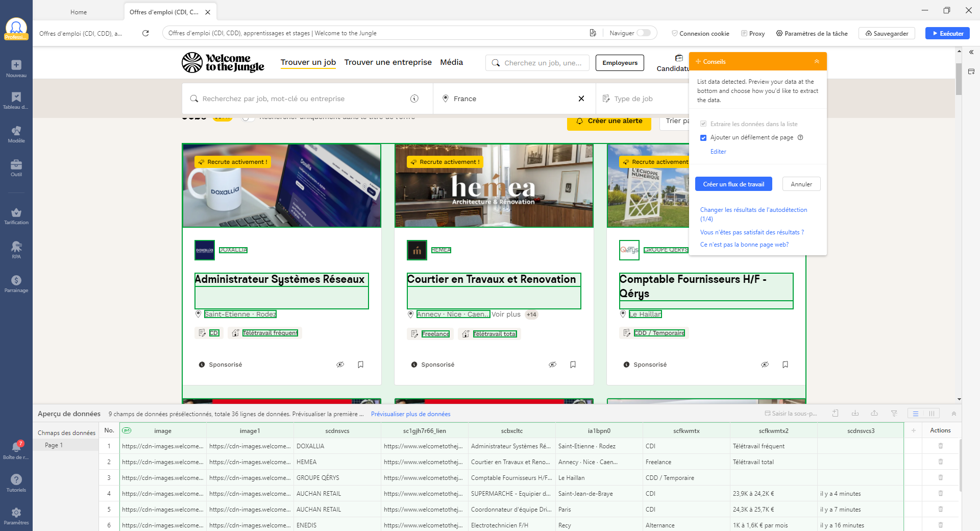Clear the France location with X
This screenshot has width=980, height=531.
pyautogui.click(x=581, y=99)
